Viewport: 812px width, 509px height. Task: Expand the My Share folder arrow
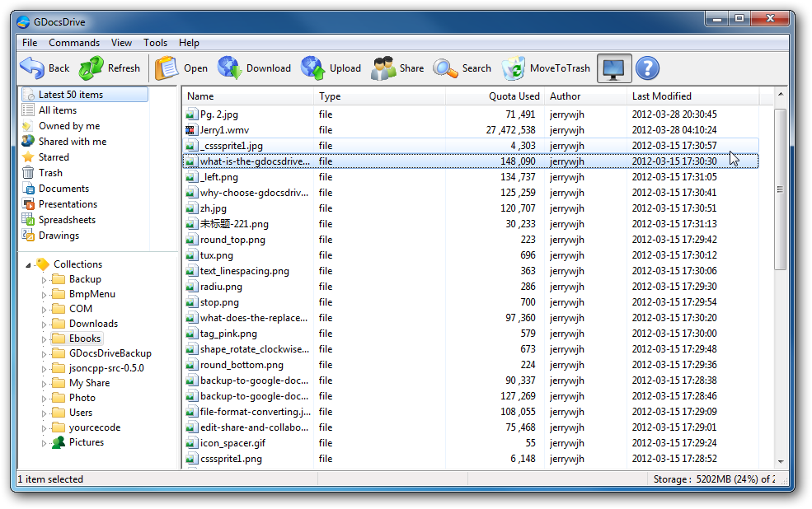point(44,384)
